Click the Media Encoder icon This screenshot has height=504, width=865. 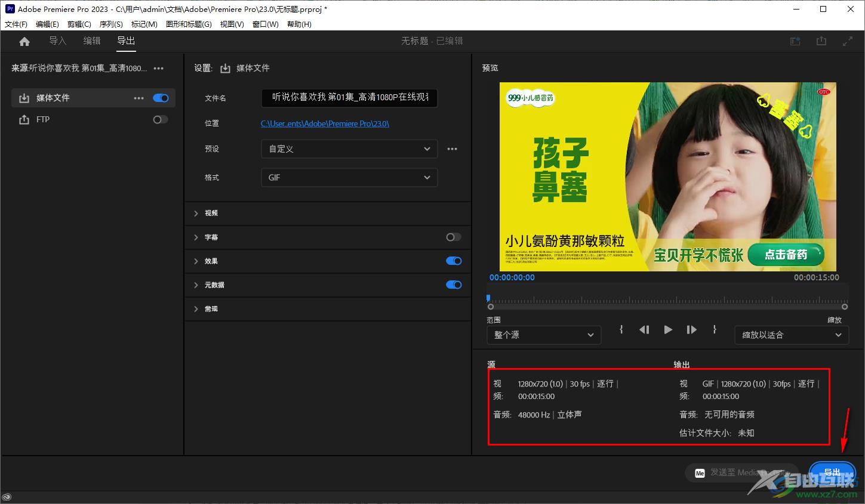pyautogui.click(x=700, y=473)
